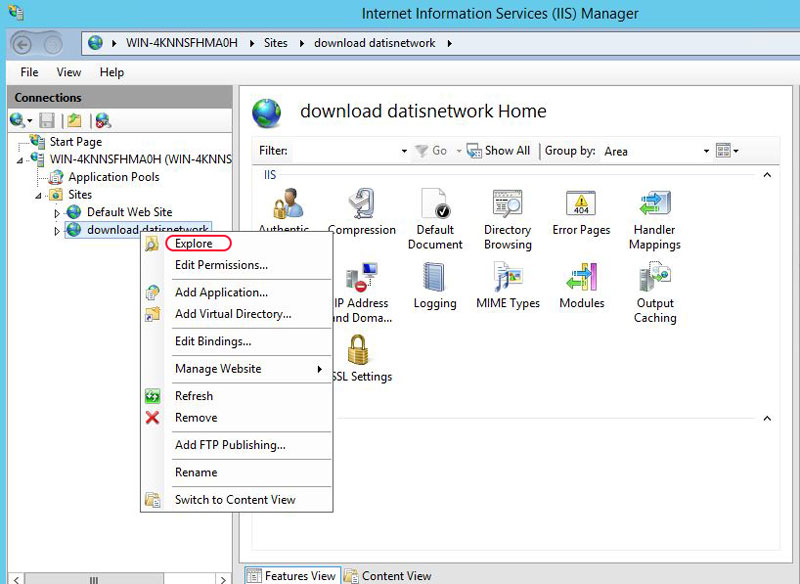Viewport: 800px width, 584px height.
Task: Open the Filter dropdown arrow
Action: pos(404,151)
